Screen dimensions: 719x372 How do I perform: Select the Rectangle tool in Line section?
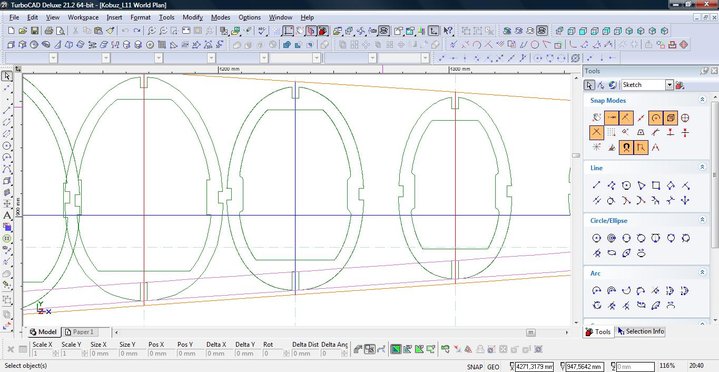tap(656, 185)
